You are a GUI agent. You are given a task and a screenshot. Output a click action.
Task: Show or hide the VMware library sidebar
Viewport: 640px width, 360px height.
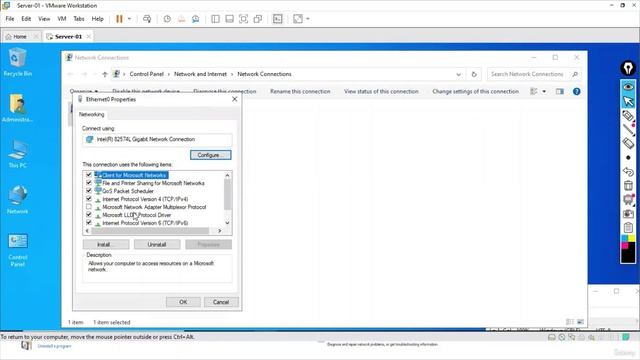(x=215, y=19)
